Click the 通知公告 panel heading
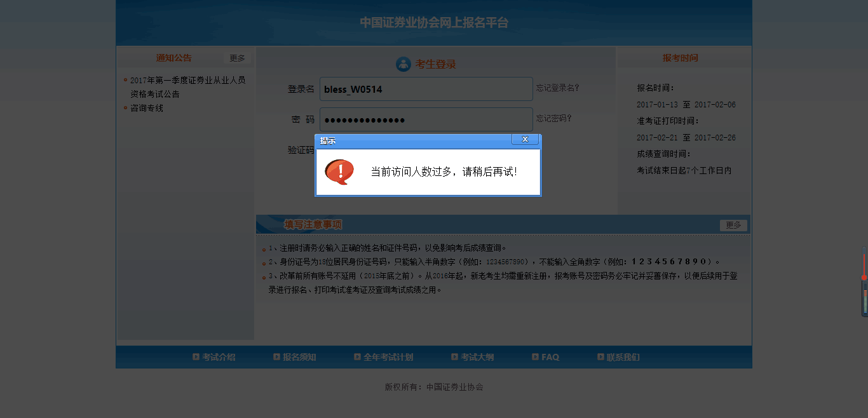The height and width of the screenshot is (418, 868). [x=174, y=58]
